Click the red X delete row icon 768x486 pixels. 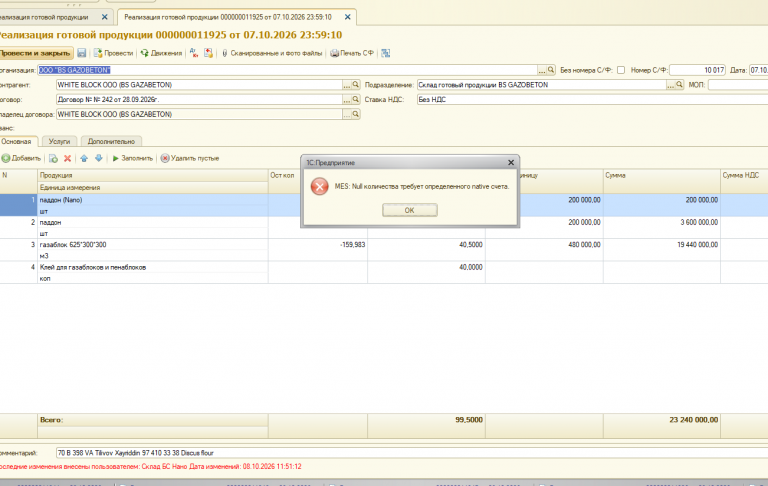tap(68, 158)
